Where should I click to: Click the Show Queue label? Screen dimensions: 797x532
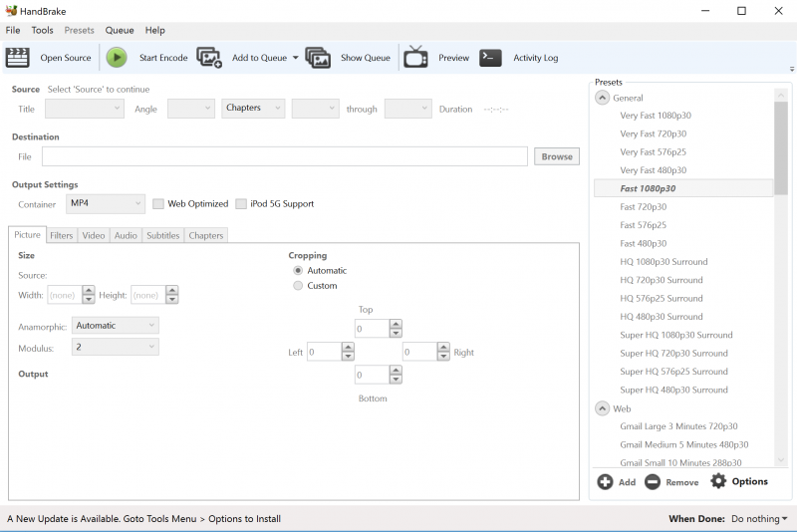(x=366, y=58)
